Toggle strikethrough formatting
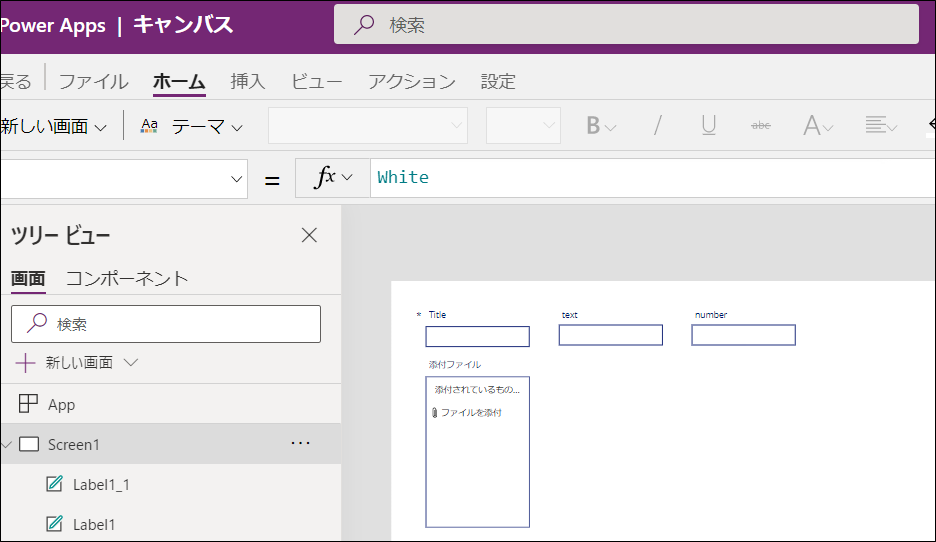 (760, 125)
